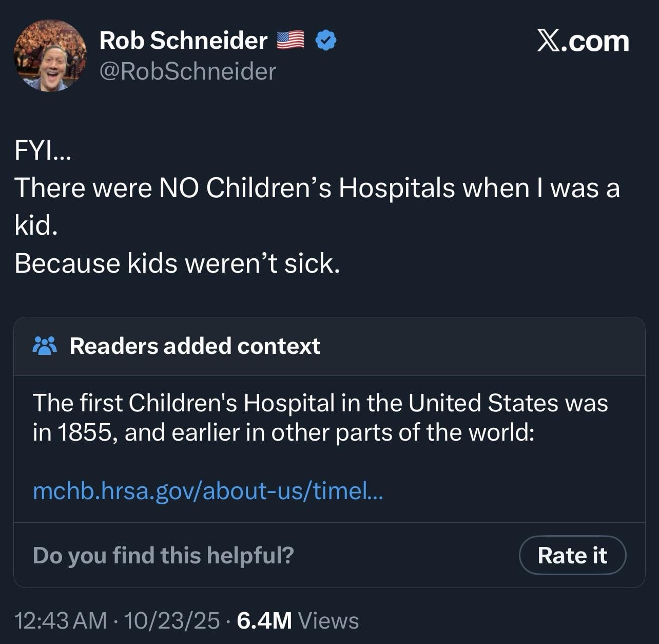
Task: Open Rob Schneider's profile picture
Action: pos(50,55)
